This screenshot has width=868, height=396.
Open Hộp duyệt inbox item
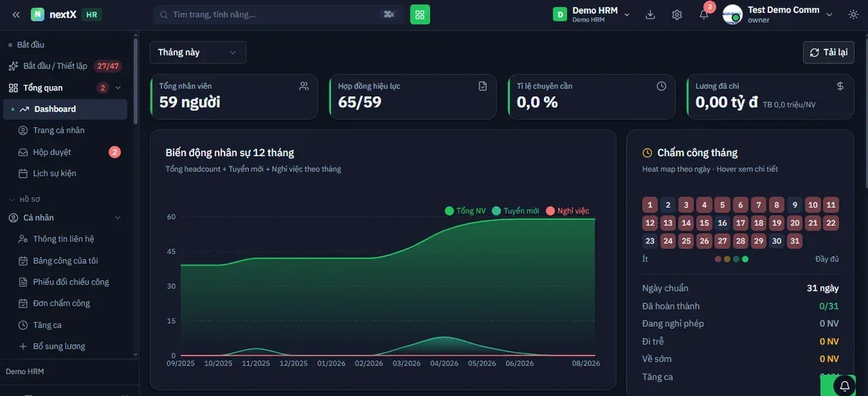[65, 152]
